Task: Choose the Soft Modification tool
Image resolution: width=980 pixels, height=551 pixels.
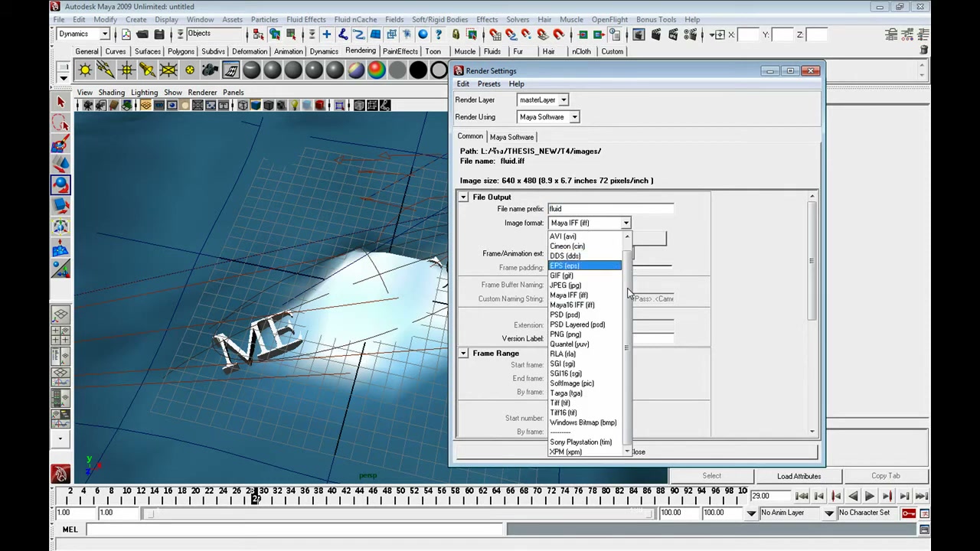Action: coord(61,246)
